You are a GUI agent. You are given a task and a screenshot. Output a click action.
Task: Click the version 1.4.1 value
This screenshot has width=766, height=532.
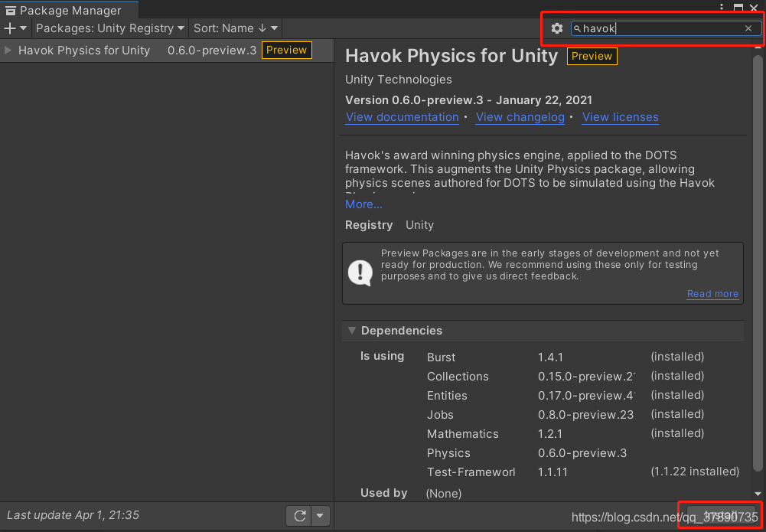click(550, 357)
